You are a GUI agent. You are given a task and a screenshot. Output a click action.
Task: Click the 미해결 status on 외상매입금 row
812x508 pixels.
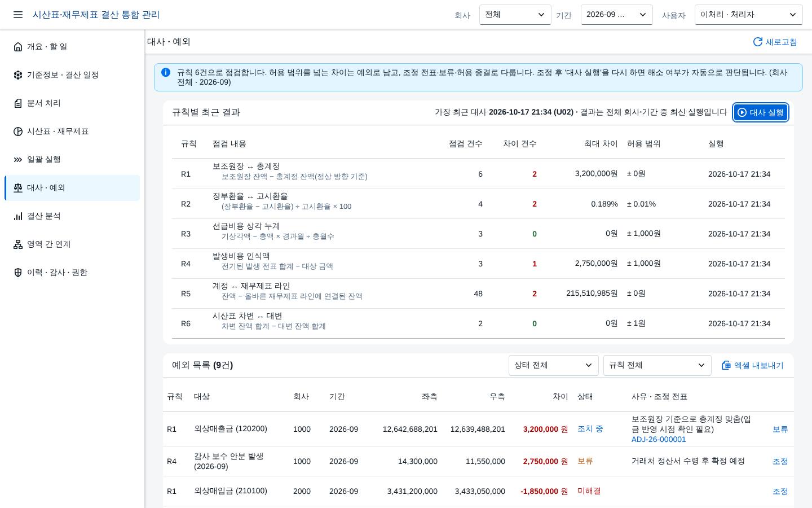click(x=589, y=491)
